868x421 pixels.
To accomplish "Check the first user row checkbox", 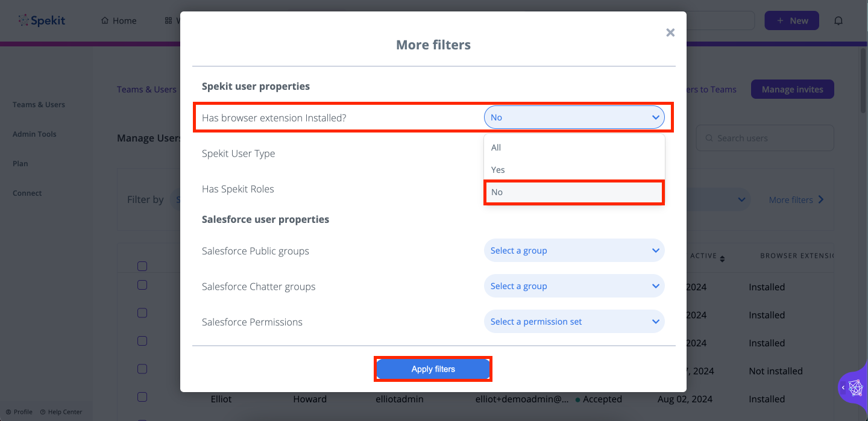I will coord(142,285).
